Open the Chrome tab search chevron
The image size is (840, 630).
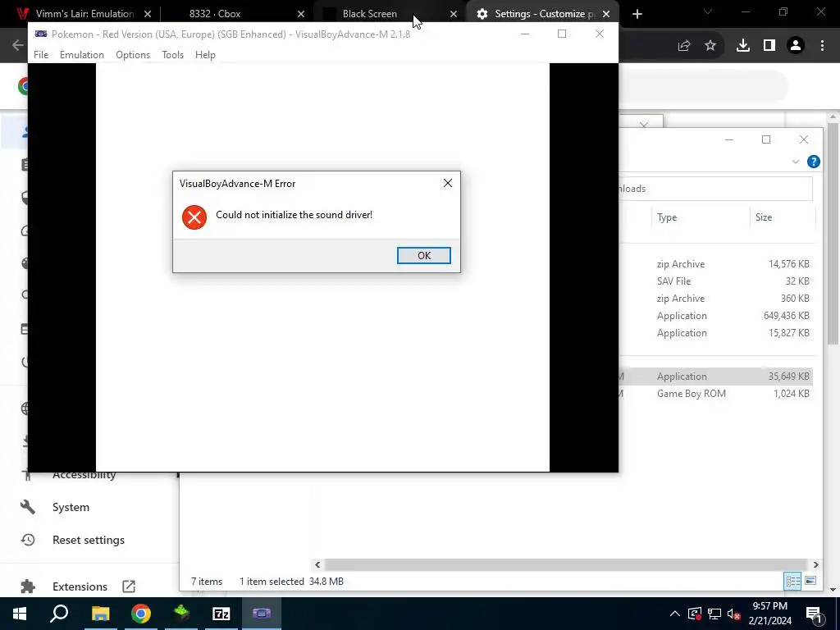708,11
